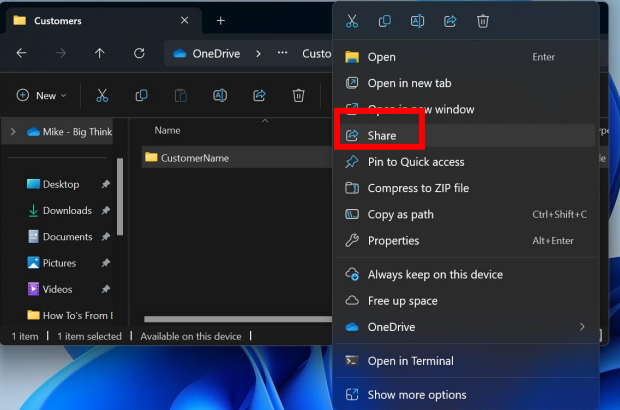Click the navigation pane vertical scrollbar
Viewport: 620px width, 410px height.
point(120,196)
